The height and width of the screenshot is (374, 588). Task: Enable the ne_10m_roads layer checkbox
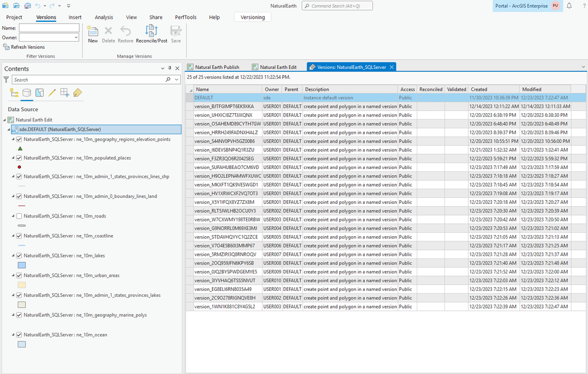19,216
